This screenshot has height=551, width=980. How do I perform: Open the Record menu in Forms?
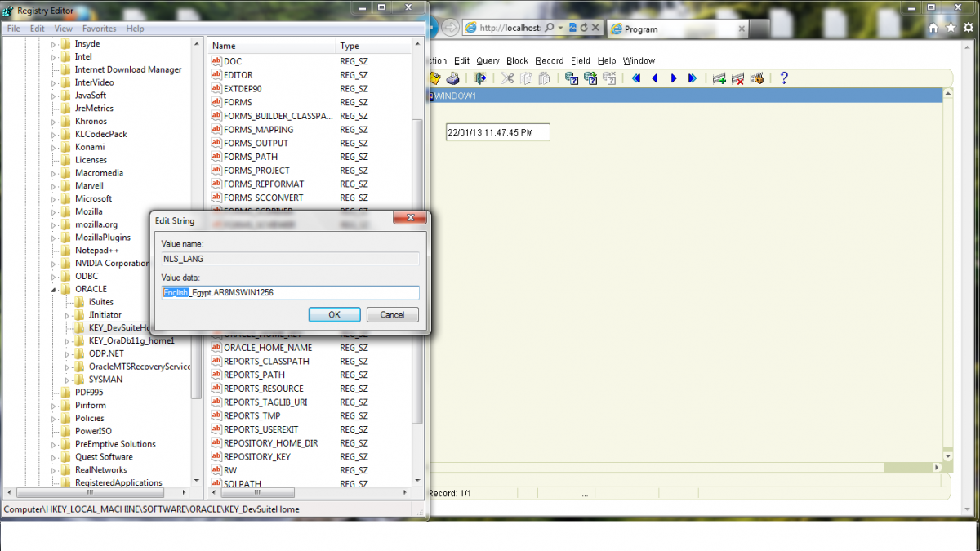[549, 61]
